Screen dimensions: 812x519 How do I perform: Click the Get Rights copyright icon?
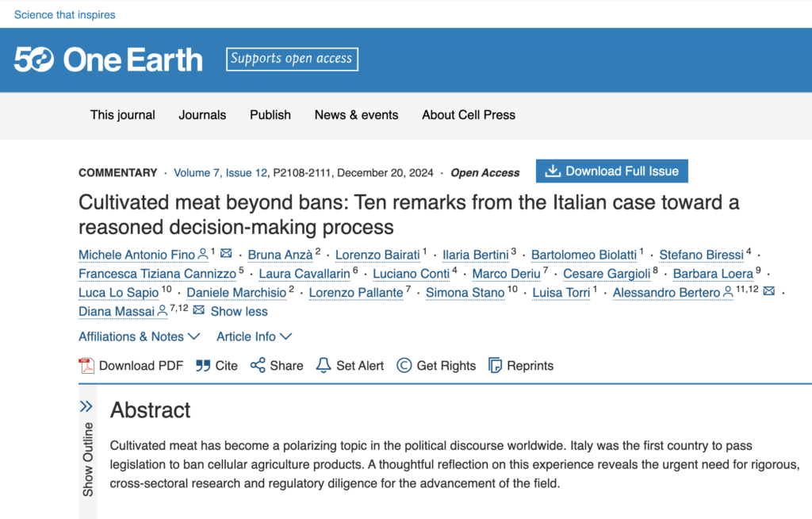tap(404, 366)
